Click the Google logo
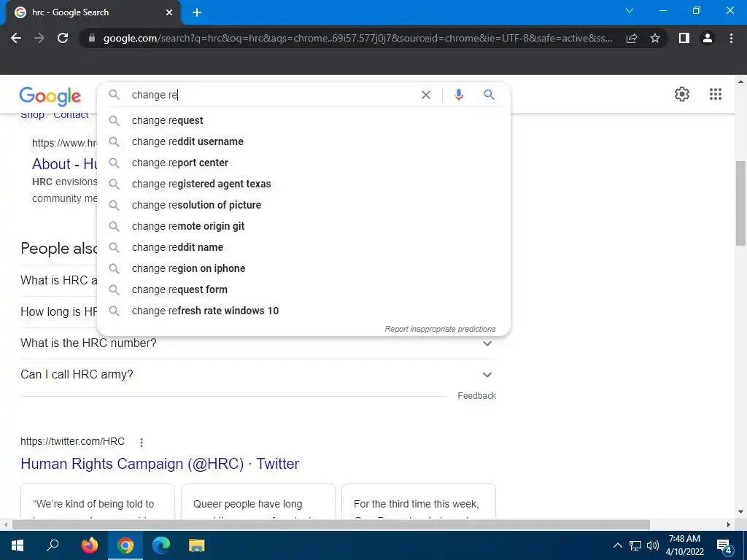The height and width of the screenshot is (560, 747). pos(50,96)
